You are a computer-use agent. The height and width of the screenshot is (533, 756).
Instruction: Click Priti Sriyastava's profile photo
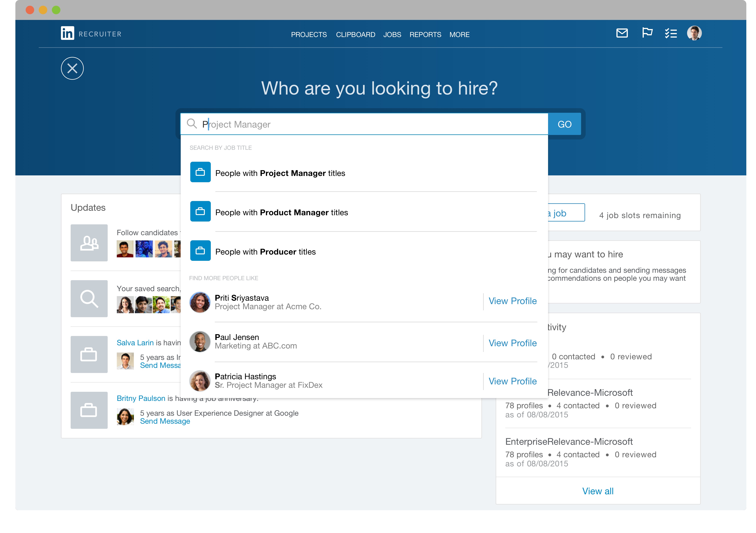tap(200, 302)
